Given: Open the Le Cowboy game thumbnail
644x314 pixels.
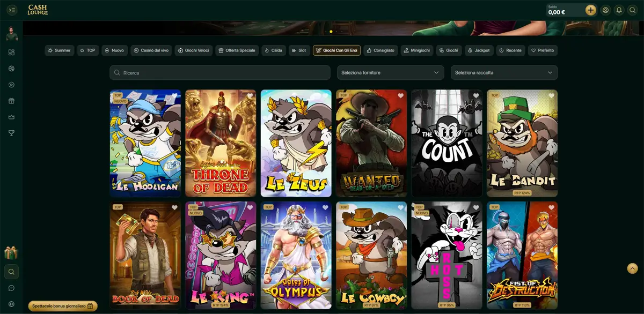Looking at the screenshot, I should [x=371, y=255].
